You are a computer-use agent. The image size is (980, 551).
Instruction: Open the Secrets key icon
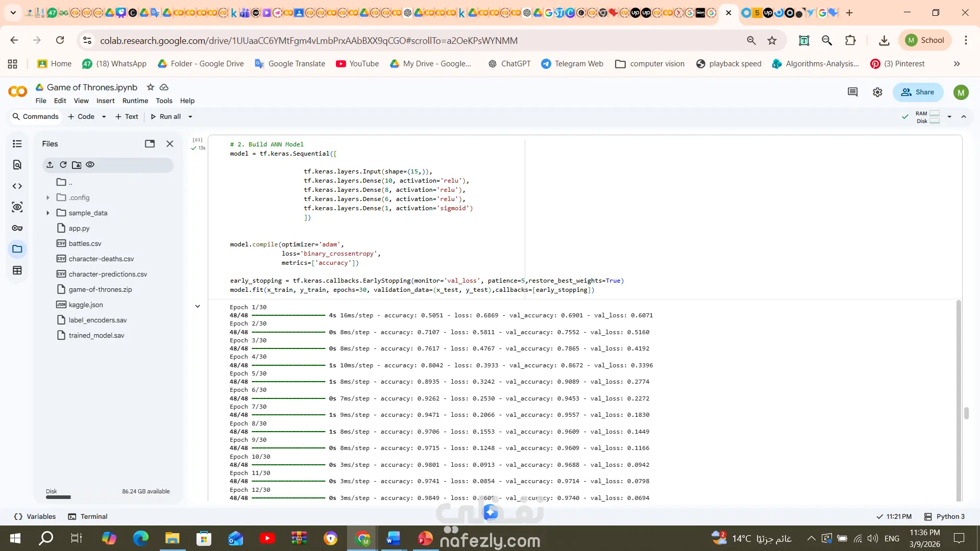coord(17,228)
